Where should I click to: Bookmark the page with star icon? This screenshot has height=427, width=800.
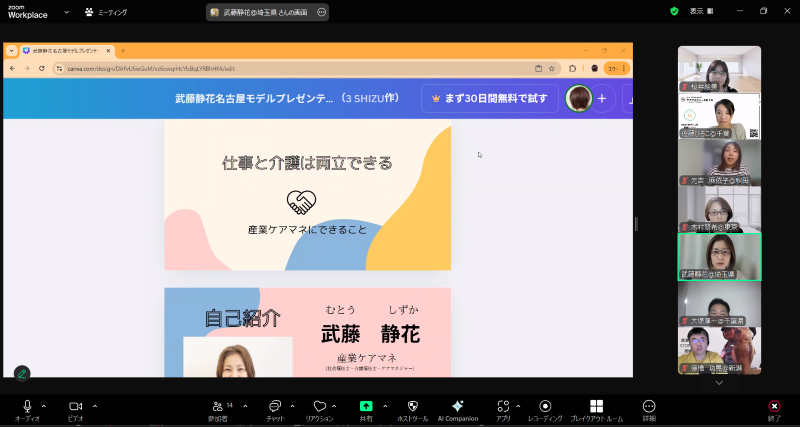pyautogui.click(x=552, y=68)
